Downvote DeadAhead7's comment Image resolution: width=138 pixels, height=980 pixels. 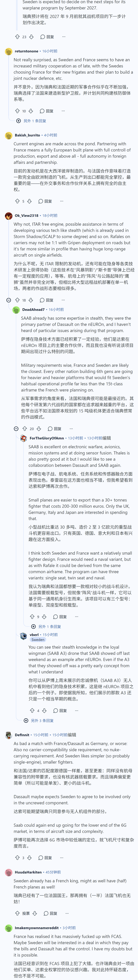[39, 429]
